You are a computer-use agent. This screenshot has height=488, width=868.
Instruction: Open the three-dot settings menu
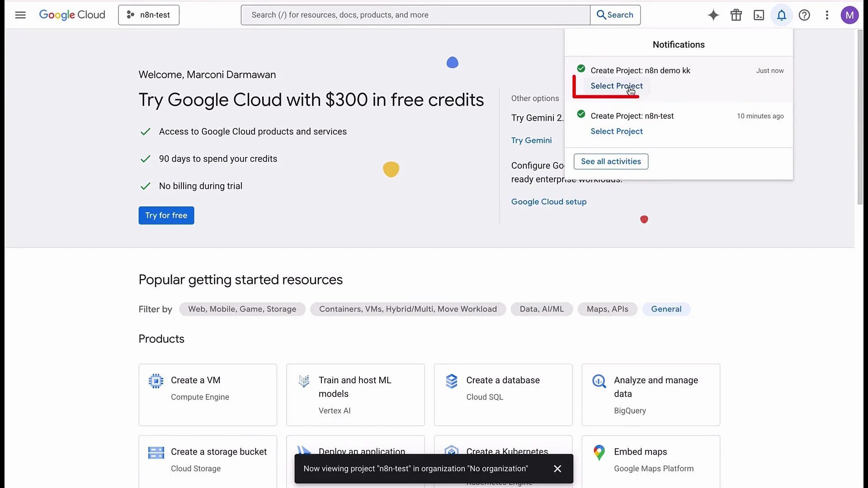tap(827, 15)
